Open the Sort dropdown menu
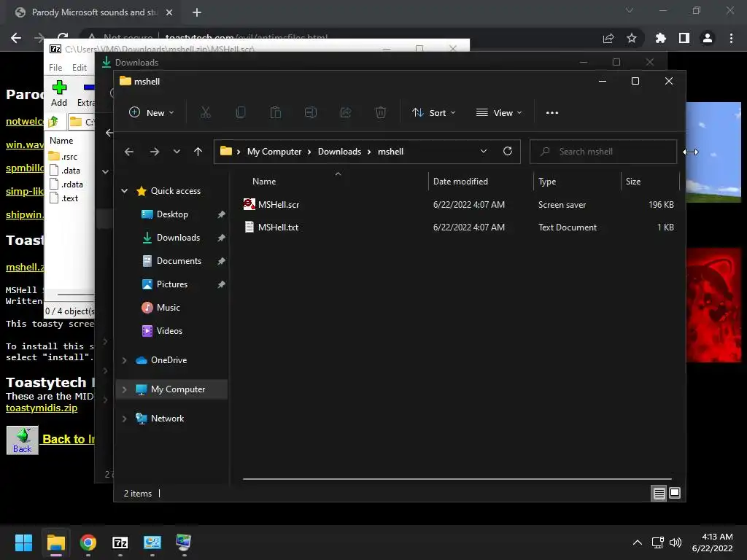This screenshot has height=560, width=747. tap(433, 113)
